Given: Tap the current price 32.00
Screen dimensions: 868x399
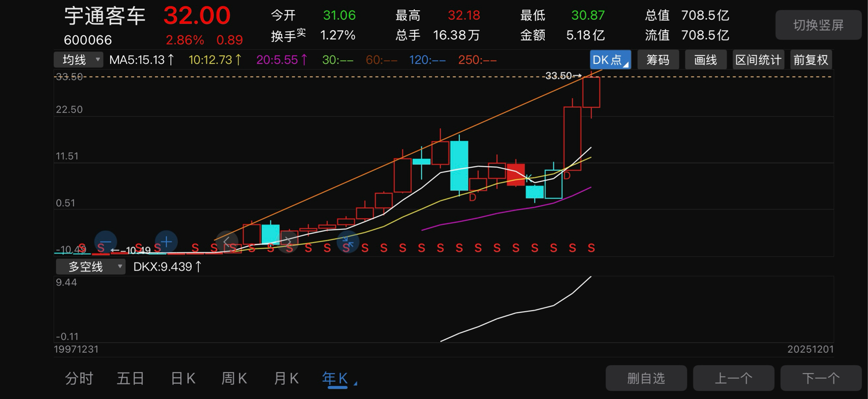Looking at the screenshot, I should point(197,16).
